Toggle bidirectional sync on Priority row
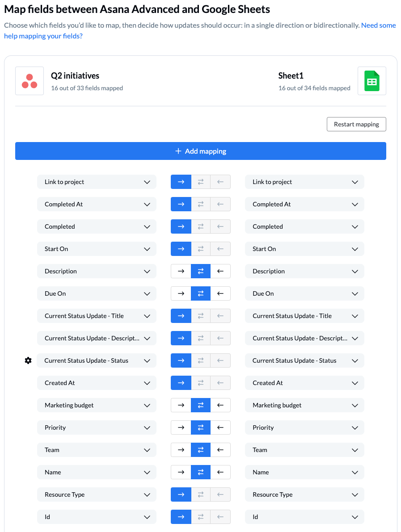The image size is (401, 532). point(201,427)
